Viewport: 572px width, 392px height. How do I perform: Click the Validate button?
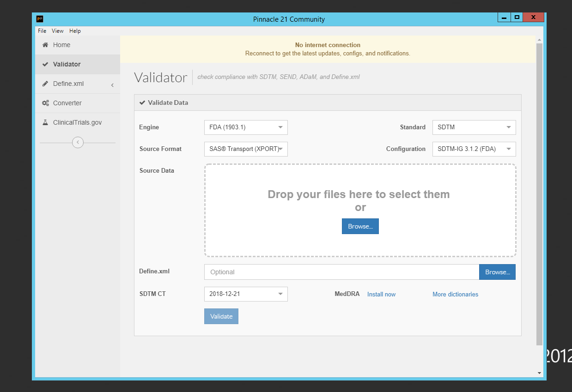coord(221,316)
